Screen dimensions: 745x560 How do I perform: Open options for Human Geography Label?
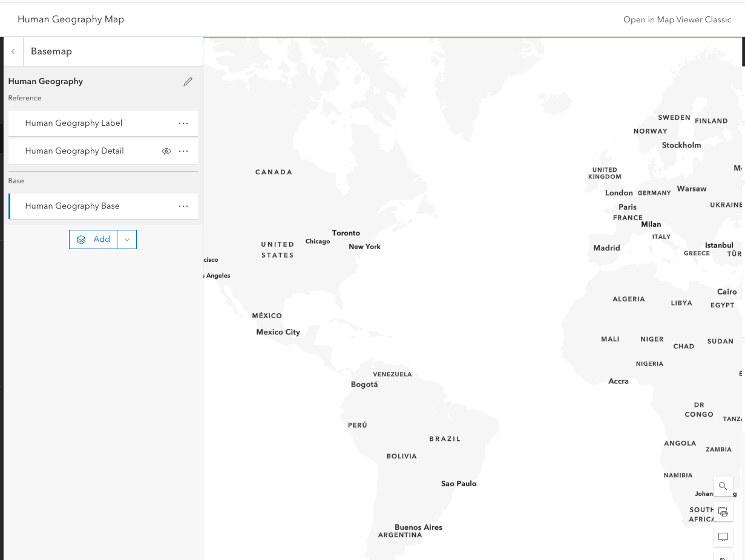(183, 123)
